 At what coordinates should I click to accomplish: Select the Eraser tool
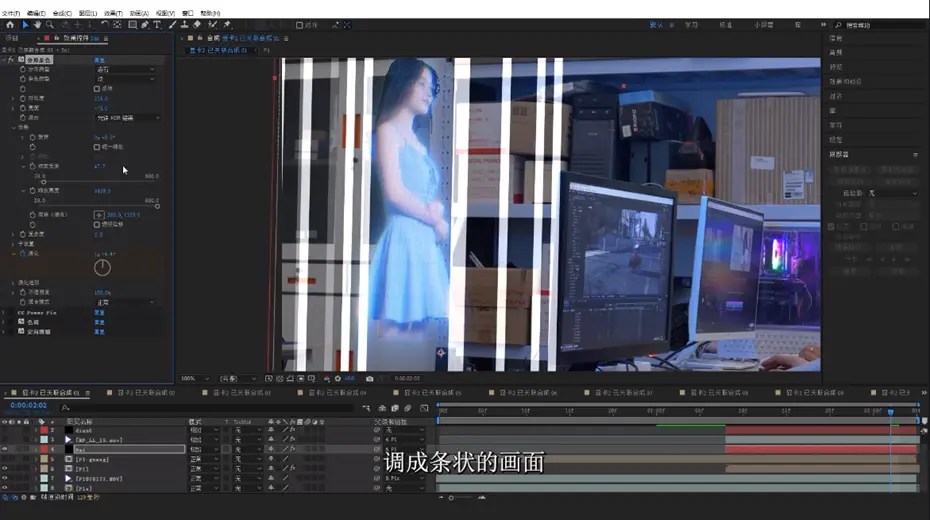point(197,25)
